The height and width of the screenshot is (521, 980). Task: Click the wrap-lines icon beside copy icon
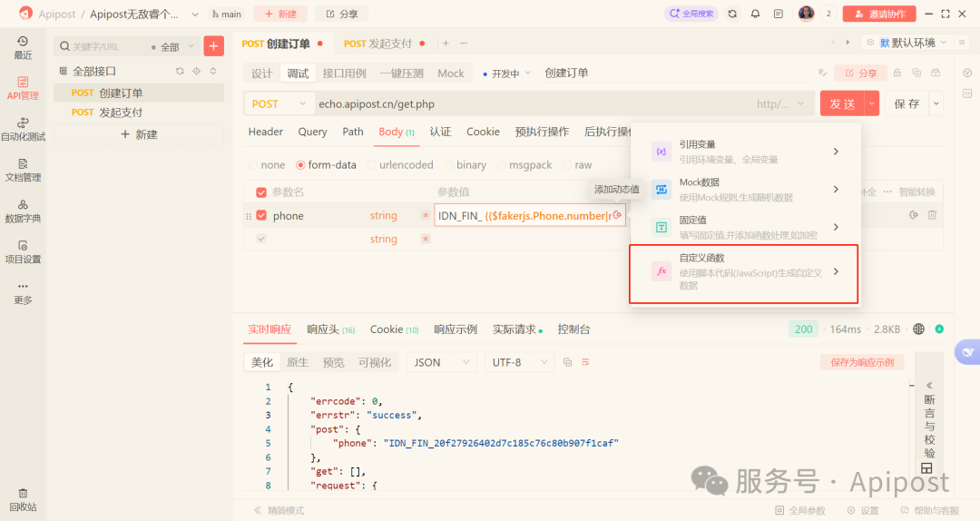(x=585, y=362)
